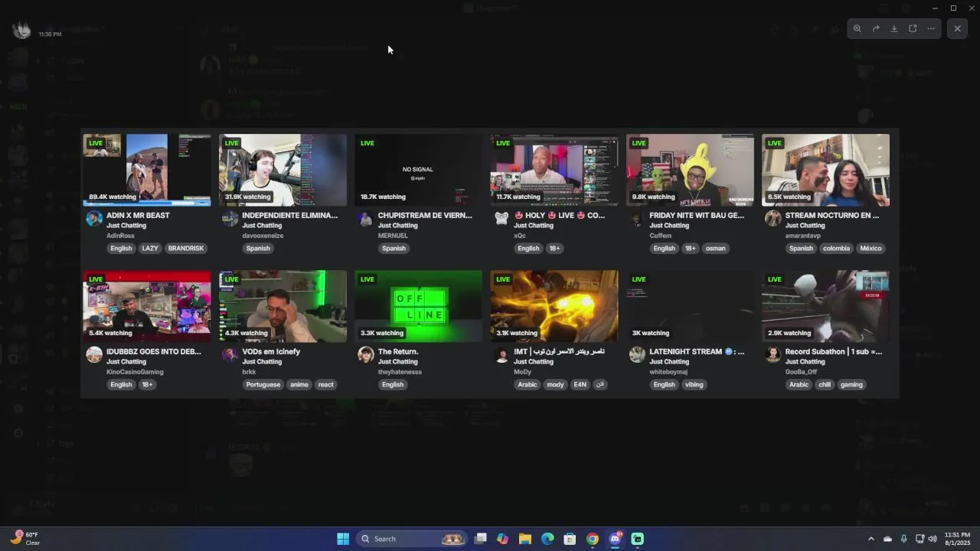Click the whiteboymaj channel name
This screenshot has width=980, height=551.
(668, 372)
